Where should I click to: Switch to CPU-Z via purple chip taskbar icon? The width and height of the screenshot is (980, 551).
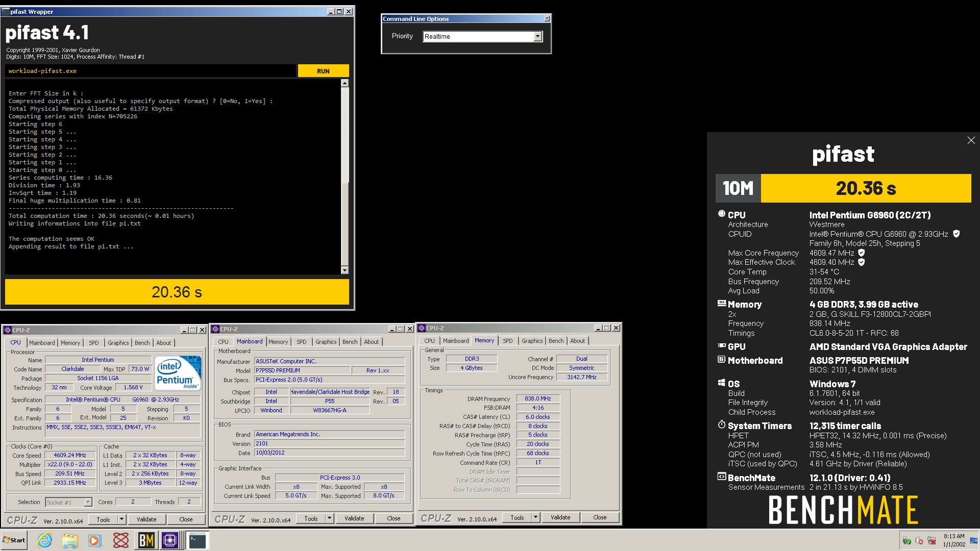[170, 540]
